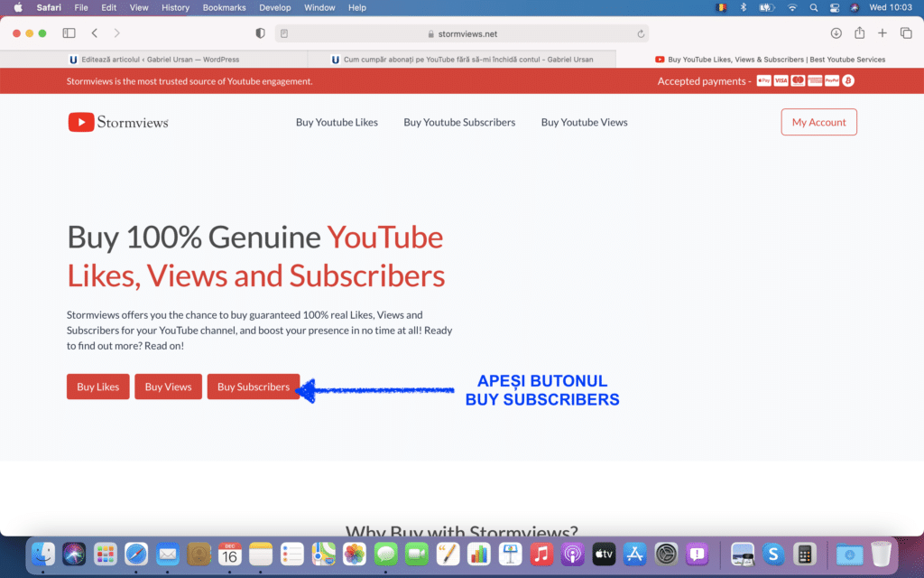
Task: Go to Buy Youtube Likes nav link
Action: [337, 122]
